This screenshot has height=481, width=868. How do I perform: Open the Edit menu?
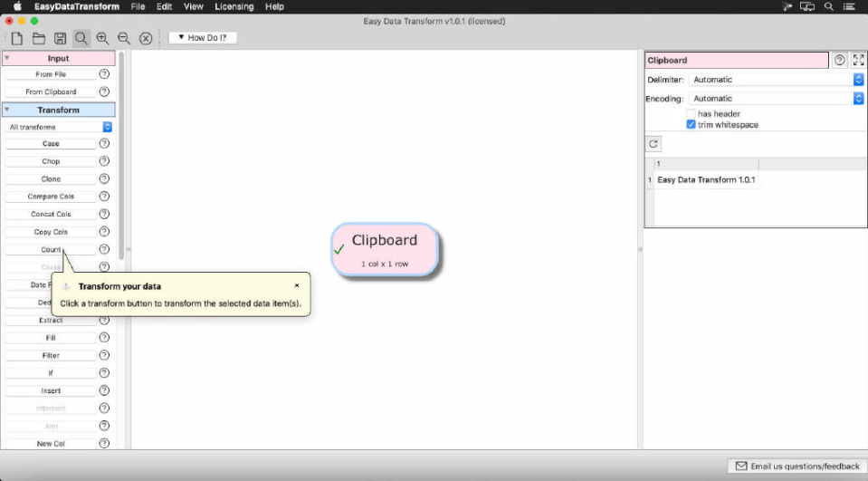pos(164,6)
